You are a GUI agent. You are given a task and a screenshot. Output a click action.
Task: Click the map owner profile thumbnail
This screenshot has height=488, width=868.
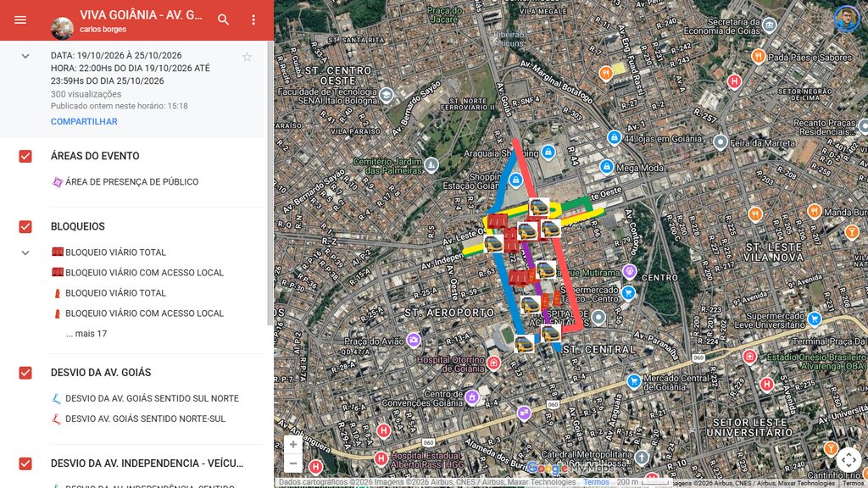coord(62,28)
